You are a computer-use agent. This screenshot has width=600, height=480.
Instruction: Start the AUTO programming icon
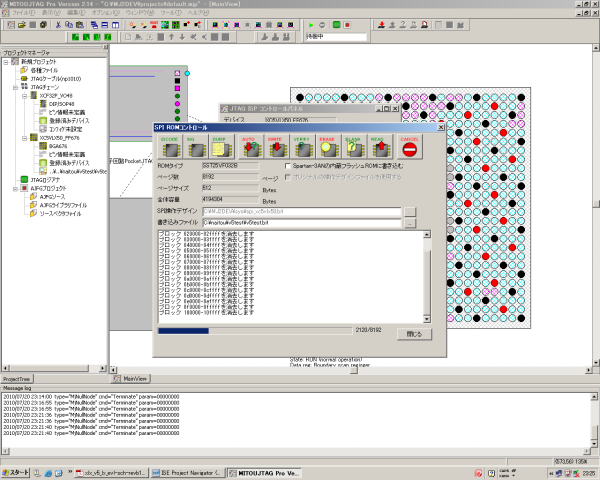coord(249,148)
